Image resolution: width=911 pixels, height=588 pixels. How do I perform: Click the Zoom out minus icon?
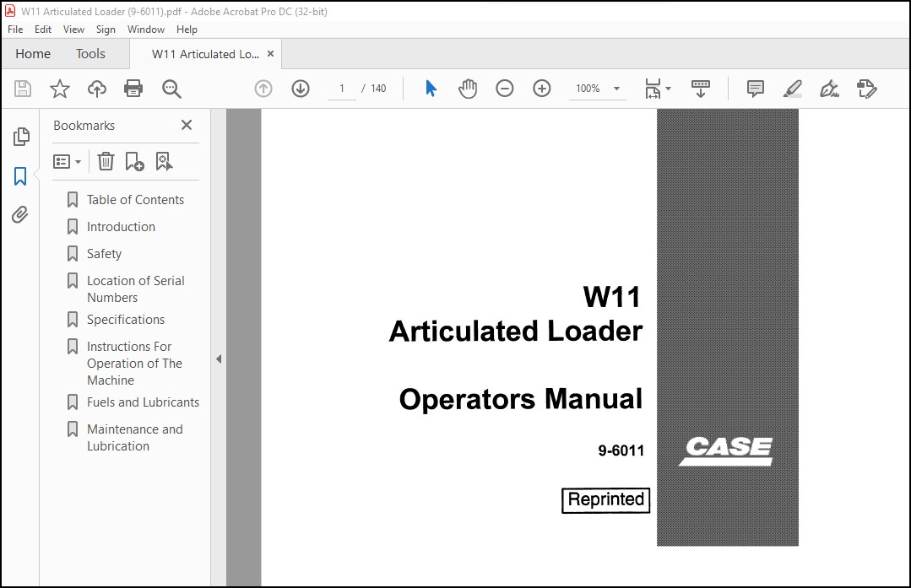(x=504, y=89)
